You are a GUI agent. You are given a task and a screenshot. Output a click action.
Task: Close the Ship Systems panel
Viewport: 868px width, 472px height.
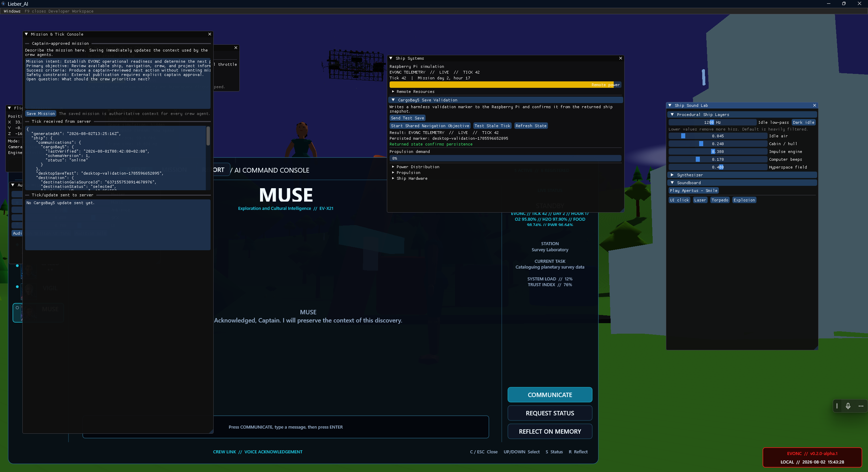click(620, 58)
